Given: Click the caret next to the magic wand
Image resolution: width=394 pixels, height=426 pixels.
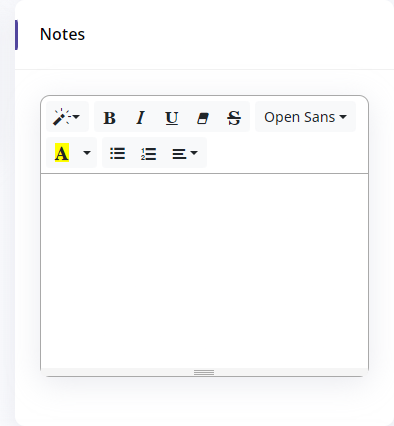Looking at the screenshot, I should (76, 117).
